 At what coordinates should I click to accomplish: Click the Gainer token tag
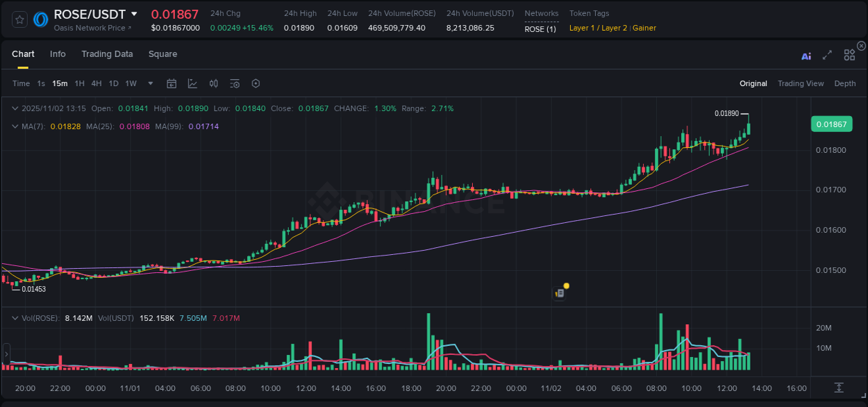644,28
